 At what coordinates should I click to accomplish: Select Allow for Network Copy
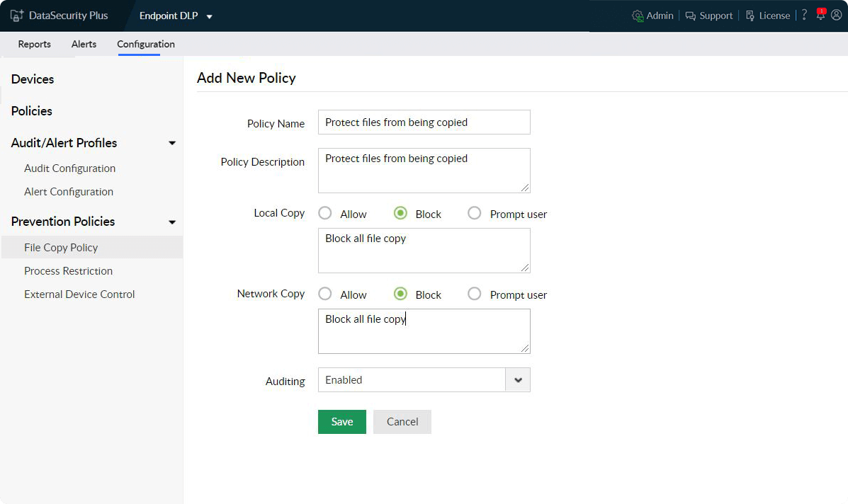coord(325,294)
